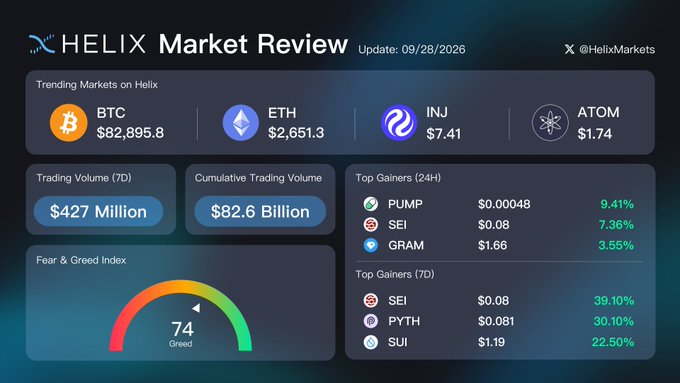
Task: Click the Helix logo icon
Action: [42, 44]
